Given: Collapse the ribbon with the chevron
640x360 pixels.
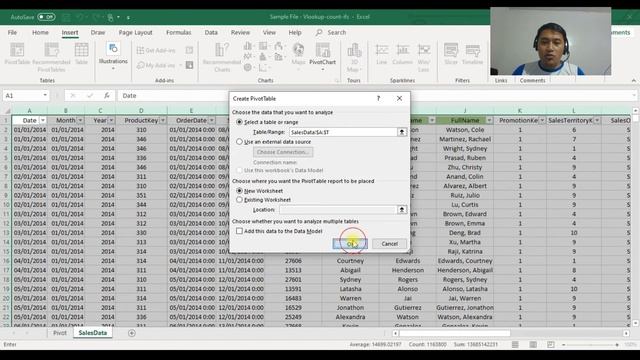Looking at the screenshot, I should click(x=633, y=80).
